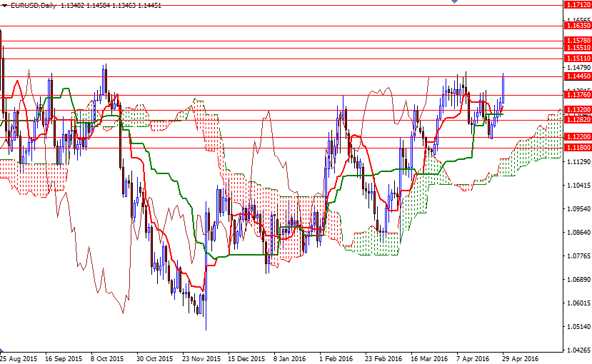
Task: Click the 1.10415 price axis value
Action: tap(579, 185)
